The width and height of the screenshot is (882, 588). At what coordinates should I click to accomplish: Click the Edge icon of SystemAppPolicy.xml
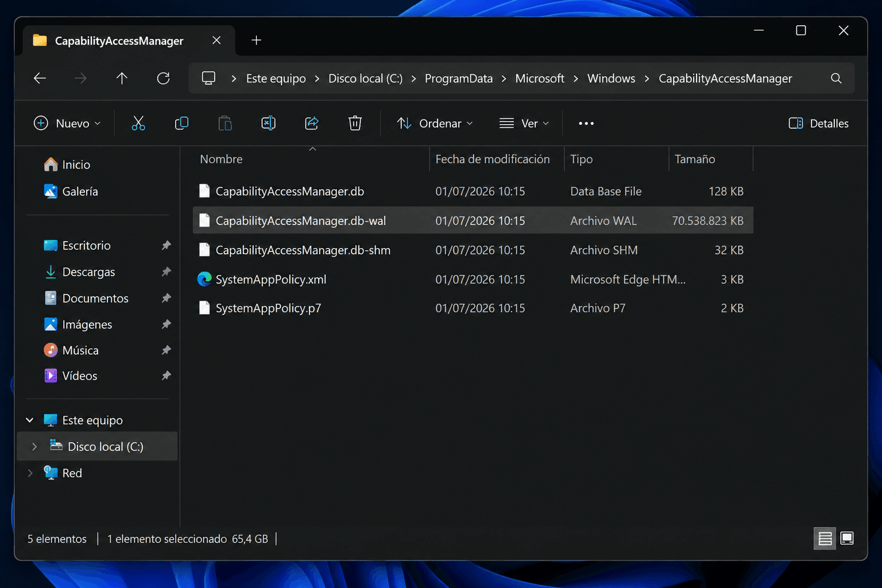(x=204, y=279)
